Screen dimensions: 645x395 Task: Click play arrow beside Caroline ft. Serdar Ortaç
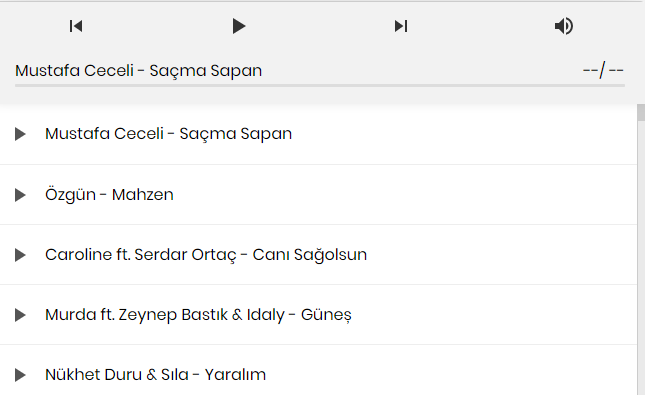pyautogui.click(x=20, y=255)
